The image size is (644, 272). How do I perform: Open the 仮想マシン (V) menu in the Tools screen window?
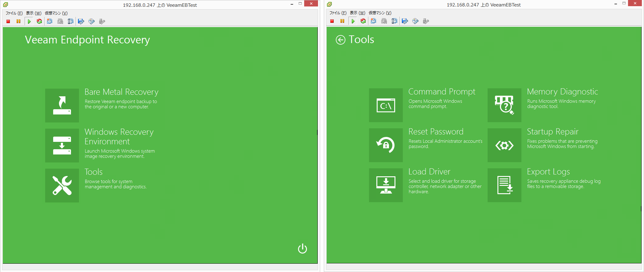click(380, 13)
